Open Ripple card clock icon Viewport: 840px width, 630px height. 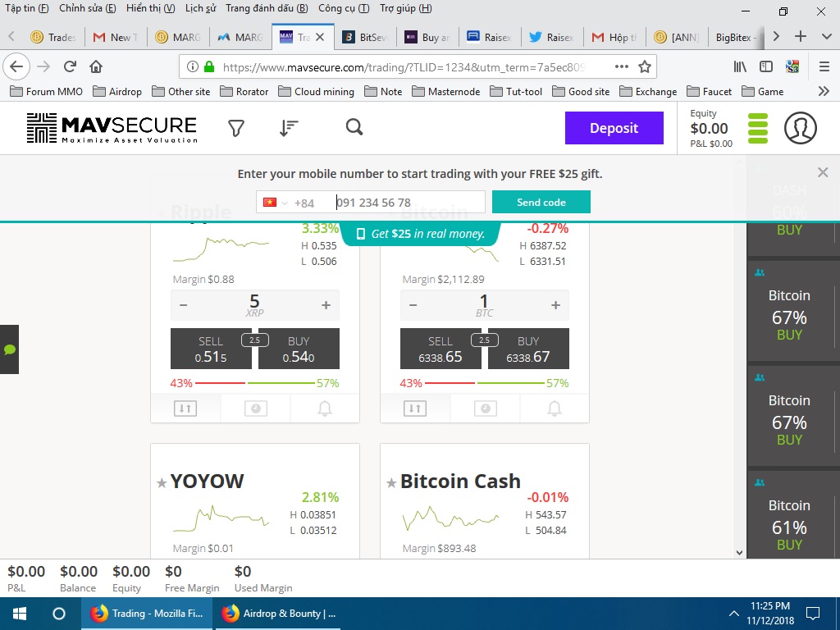(256, 409)
